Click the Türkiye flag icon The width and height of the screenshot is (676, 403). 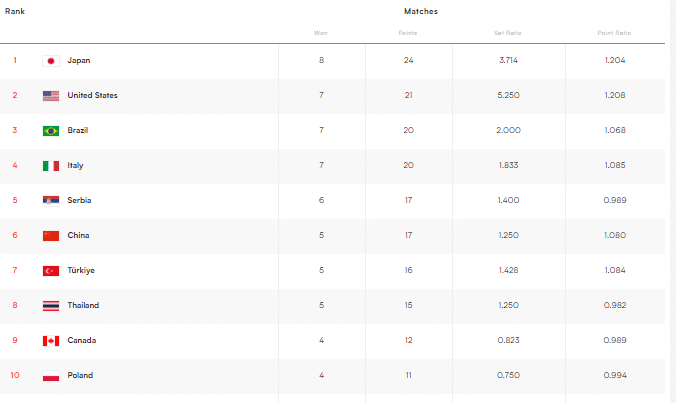click(51, 271)
